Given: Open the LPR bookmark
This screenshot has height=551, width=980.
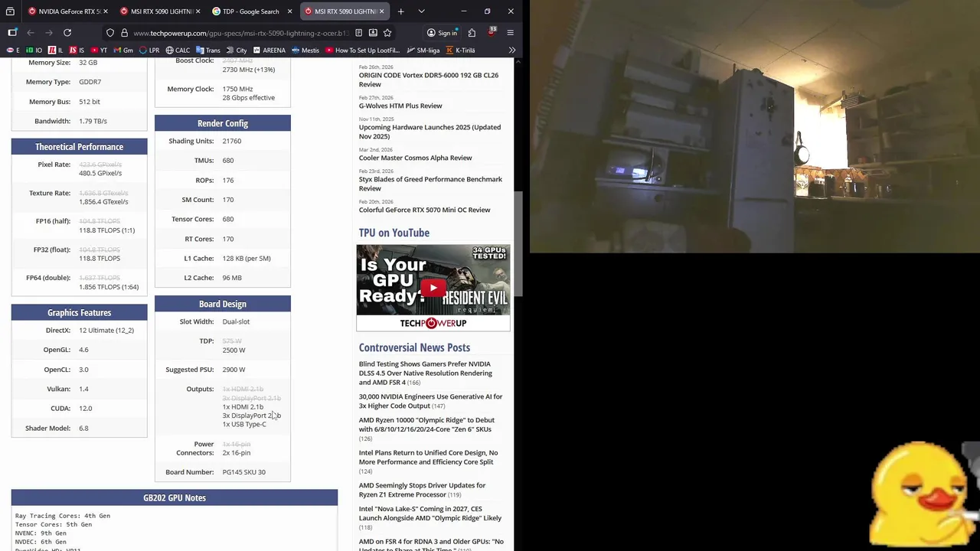Looking at the screenshot, I should [149, 51].
